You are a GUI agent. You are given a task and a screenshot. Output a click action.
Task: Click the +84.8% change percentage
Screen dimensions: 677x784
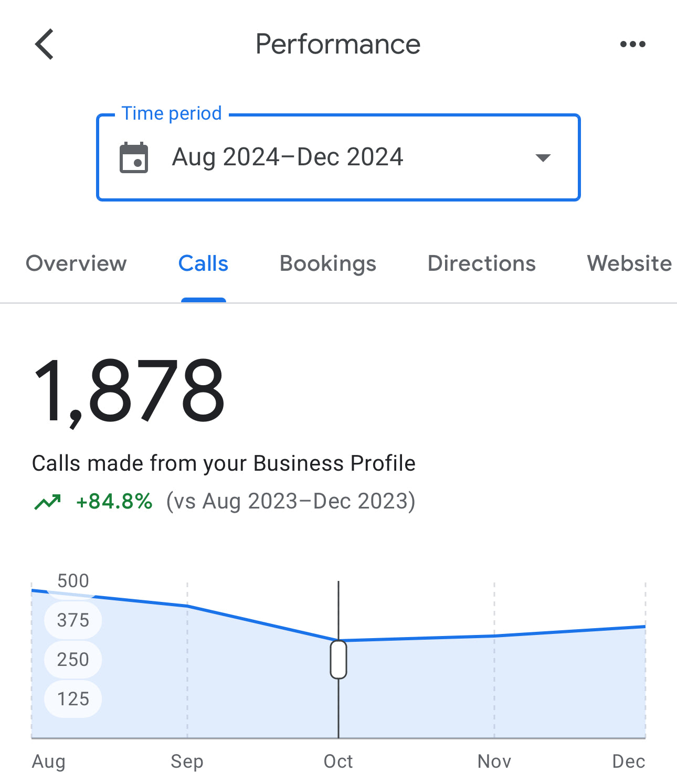(114, 502)
